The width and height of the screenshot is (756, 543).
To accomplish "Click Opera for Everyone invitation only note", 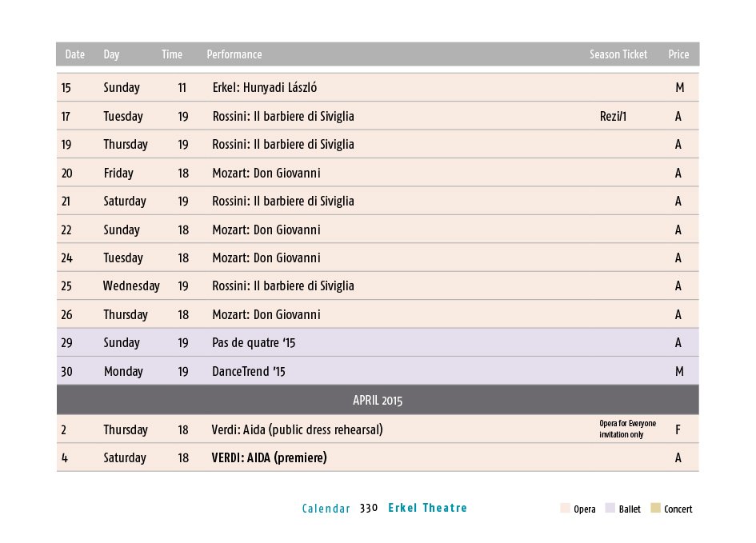I will click(627, 429).
